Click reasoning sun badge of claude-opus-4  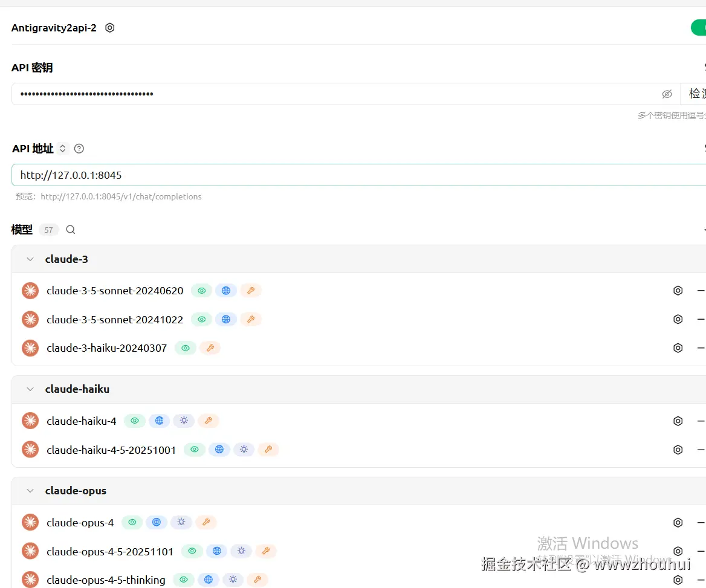(x=181, y=522)
